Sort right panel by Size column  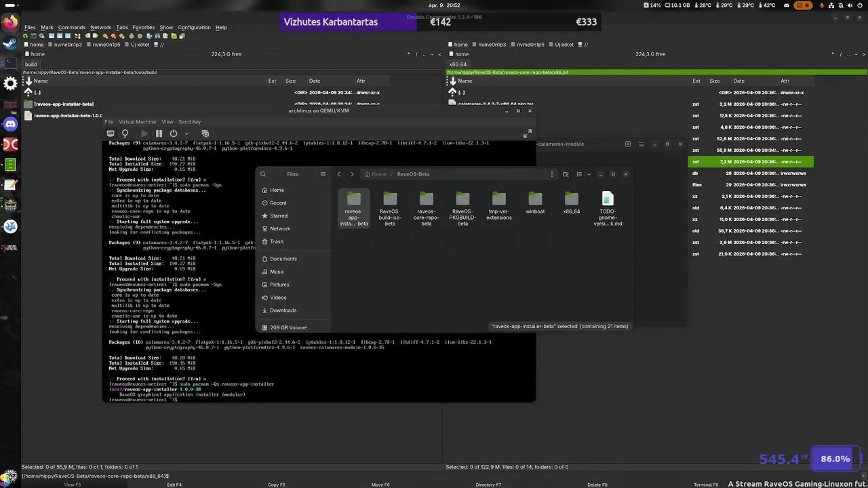(x=715, y=81)
